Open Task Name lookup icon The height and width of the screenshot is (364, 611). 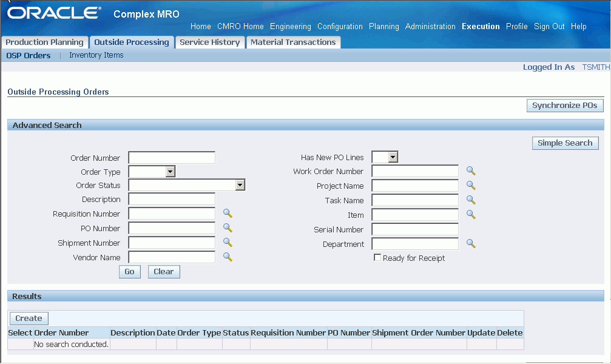coord(471,200)
